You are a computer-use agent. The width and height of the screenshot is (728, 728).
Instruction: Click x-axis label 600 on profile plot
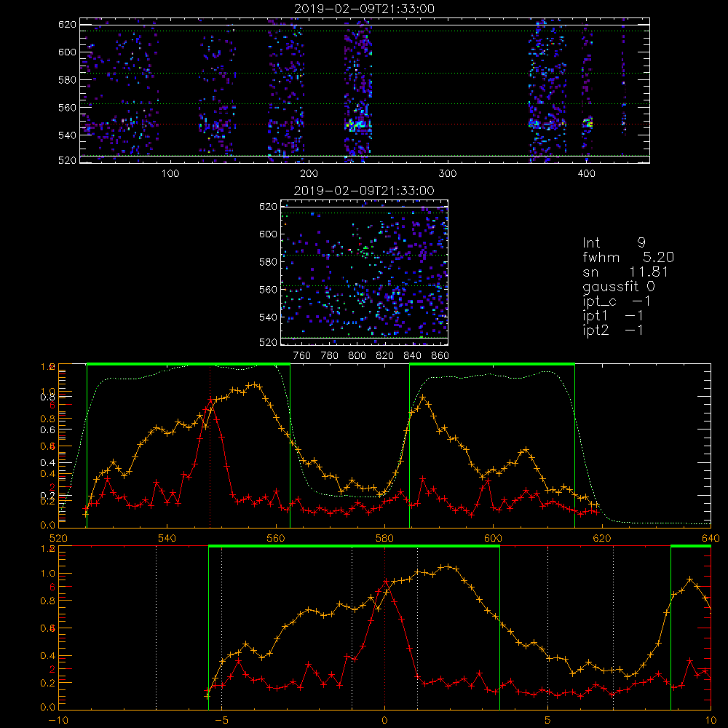click(493, 539)
